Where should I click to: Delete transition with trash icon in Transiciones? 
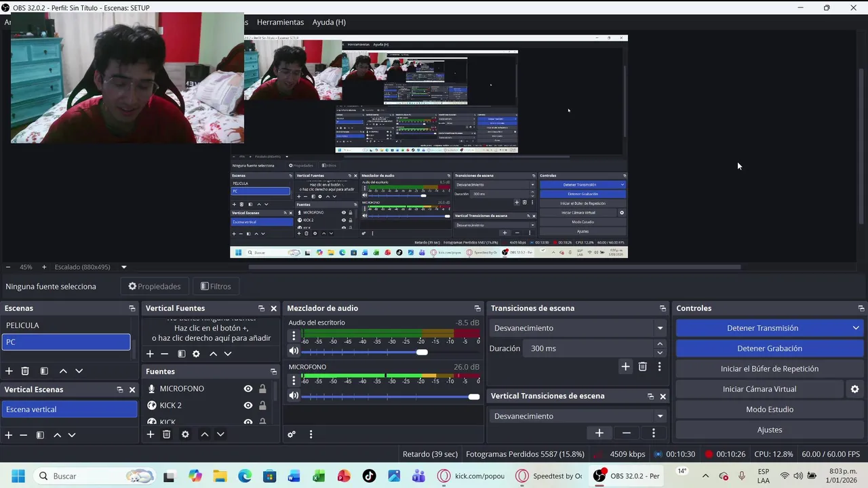642,367
